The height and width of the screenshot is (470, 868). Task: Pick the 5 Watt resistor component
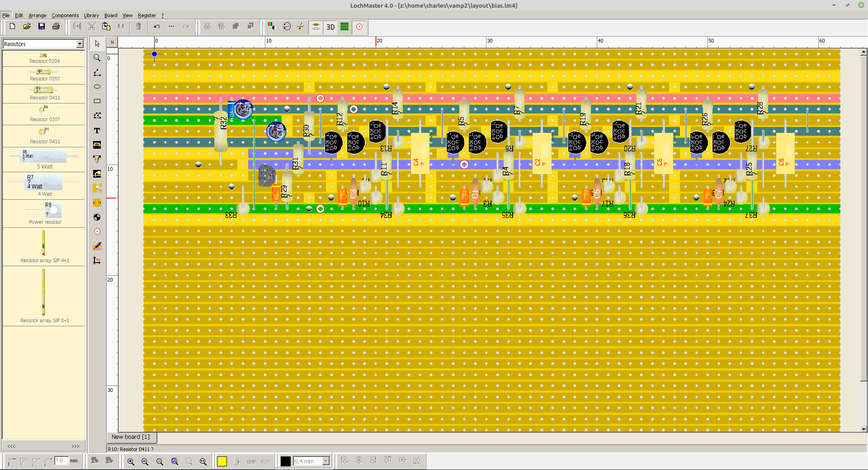click(44, 159)
